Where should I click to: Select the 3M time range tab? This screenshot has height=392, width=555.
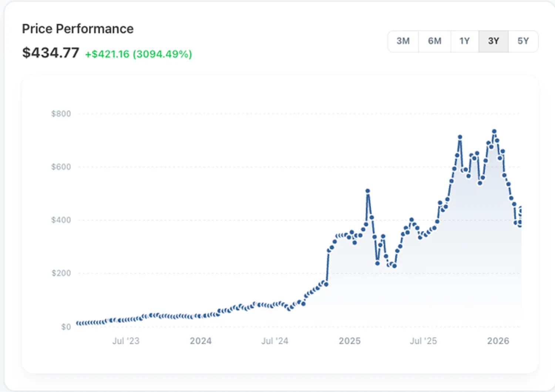pyautogui.click(x=403, y=41)
